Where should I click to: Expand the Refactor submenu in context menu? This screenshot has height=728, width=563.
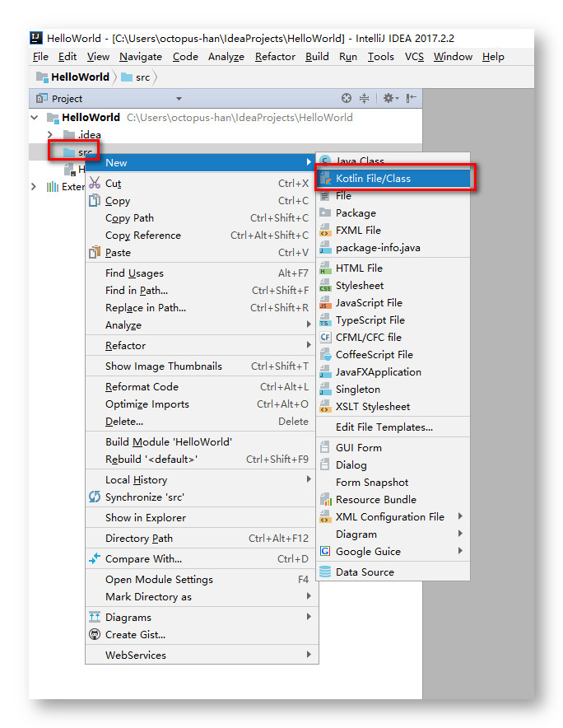click(x=309, y=344)
